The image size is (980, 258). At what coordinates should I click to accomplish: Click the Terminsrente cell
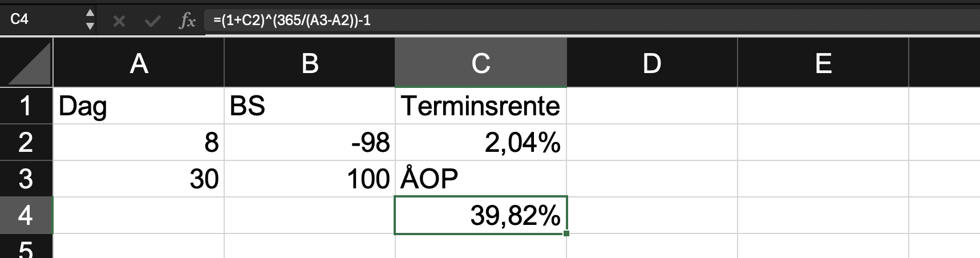pos(481,106)
